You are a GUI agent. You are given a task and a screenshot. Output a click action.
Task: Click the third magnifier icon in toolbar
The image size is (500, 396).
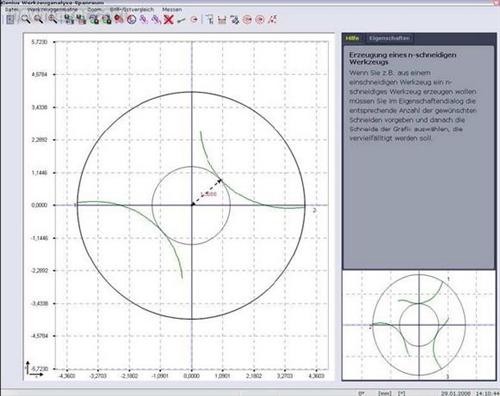pos(53,19)
